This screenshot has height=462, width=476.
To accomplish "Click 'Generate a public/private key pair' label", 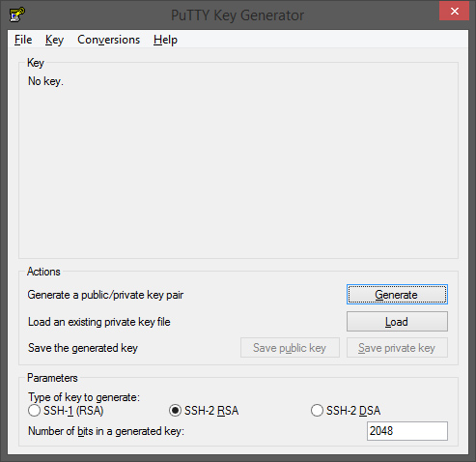I will tap(105, 295).
